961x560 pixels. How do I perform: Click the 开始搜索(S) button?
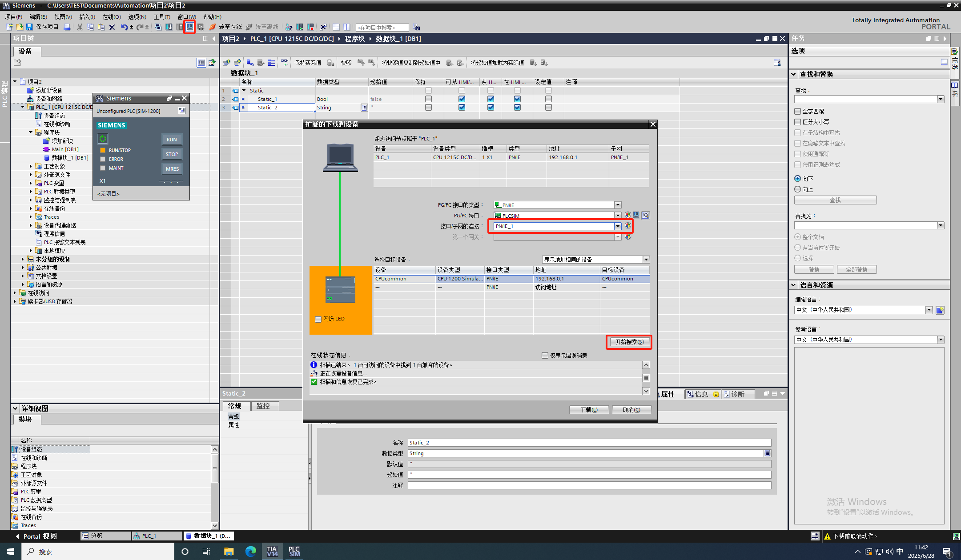(x=629, y=342)
